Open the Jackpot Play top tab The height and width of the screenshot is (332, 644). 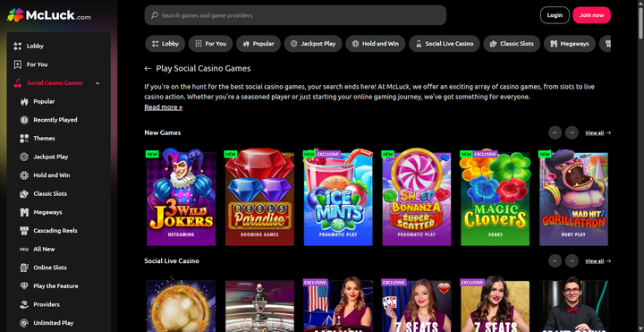pyautogui.click(x=313, y=44)
